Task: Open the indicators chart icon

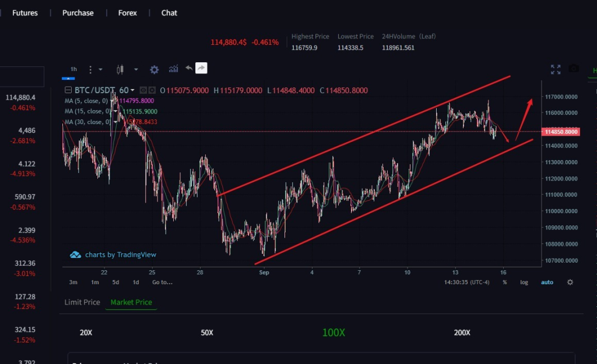Action: 173,69
